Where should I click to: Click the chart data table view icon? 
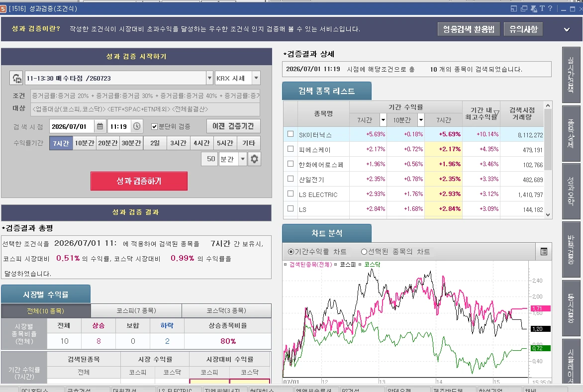544,252
